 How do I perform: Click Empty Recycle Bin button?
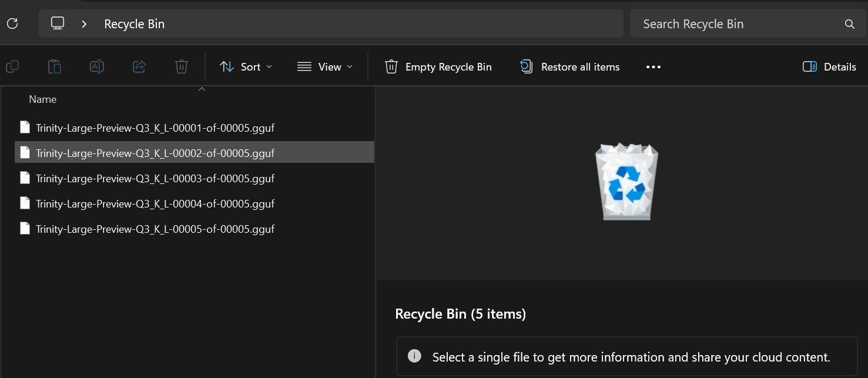(438, 66)
